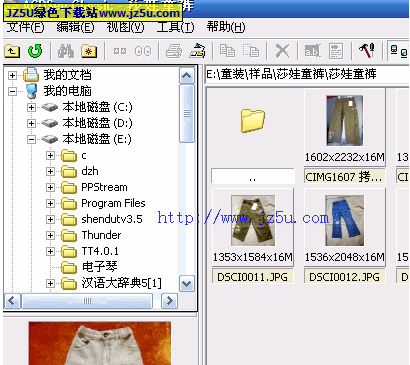Select the Program Files folder
The width and height of the screenshot is (410, 365).
(x=113, y=203)
